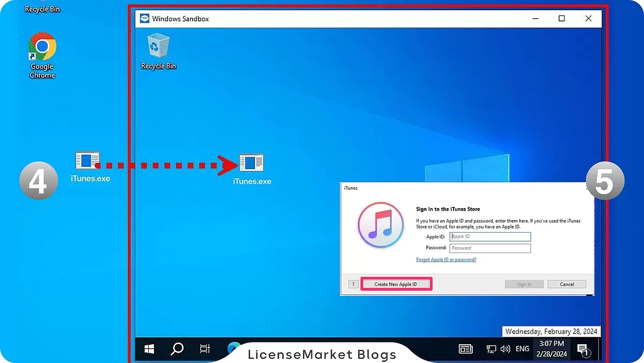Minimize the Windows Sandbox window
The width and height of the screenshot is (644, 363).
(x=535, y=19)
